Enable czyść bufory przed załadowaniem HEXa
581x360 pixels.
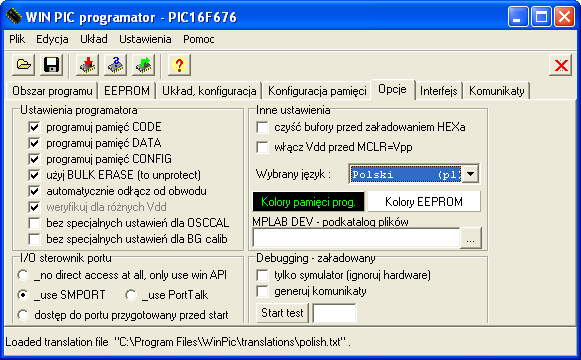pos(262,127)
